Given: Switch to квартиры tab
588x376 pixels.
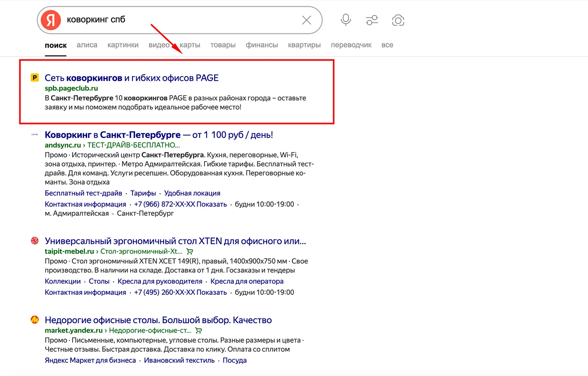Looking at the screenshot, I should 304,45.
